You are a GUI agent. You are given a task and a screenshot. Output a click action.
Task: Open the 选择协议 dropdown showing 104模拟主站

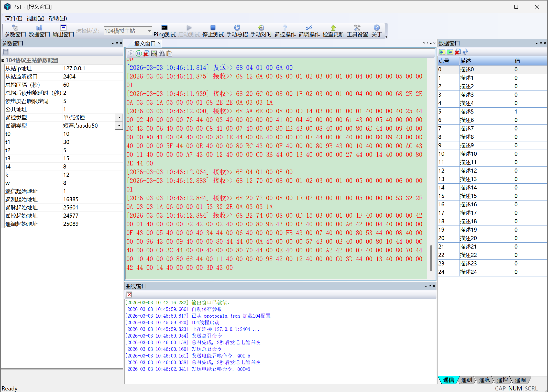[149, 31]
